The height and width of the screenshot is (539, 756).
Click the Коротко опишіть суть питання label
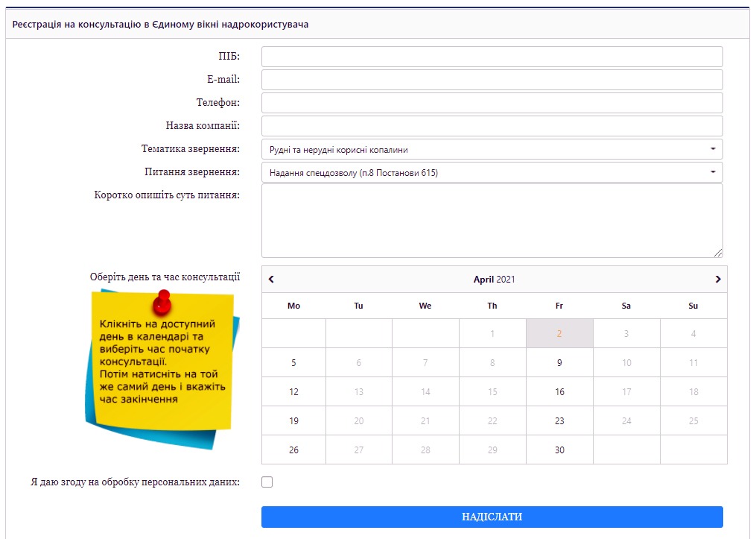click(167, 195)
